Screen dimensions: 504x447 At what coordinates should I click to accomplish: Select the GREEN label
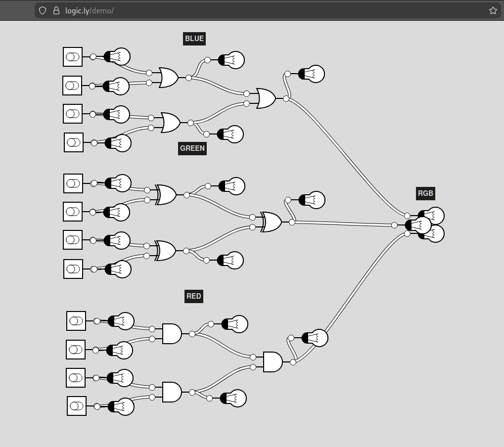pyautogui.click(x=192, y=148)
